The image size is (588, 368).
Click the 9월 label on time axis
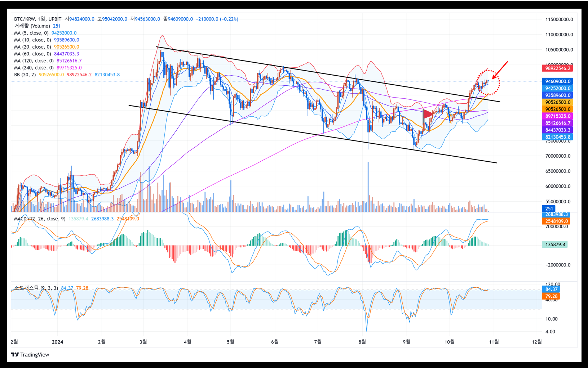[406, 342]
